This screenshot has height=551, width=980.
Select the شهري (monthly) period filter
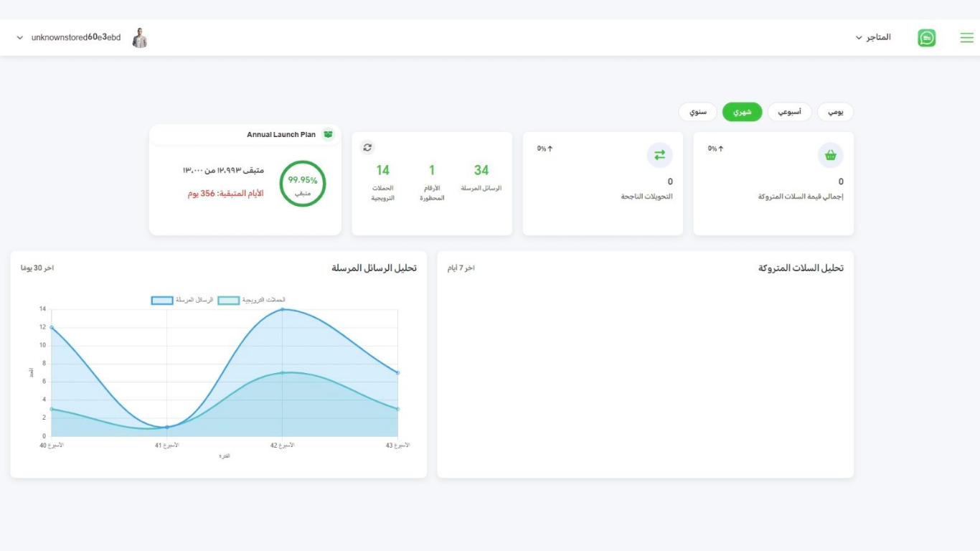742,112
